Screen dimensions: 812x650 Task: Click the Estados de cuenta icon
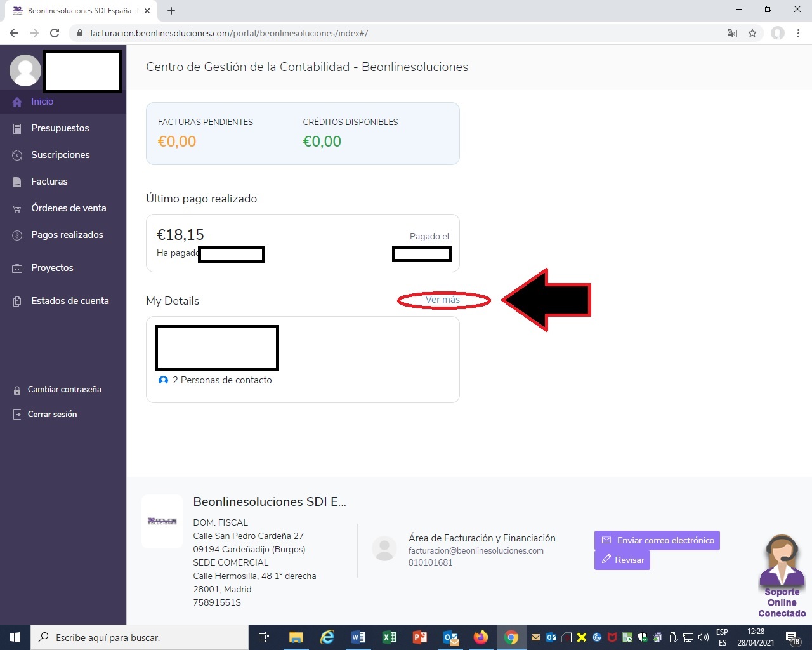tap(17, 302)
